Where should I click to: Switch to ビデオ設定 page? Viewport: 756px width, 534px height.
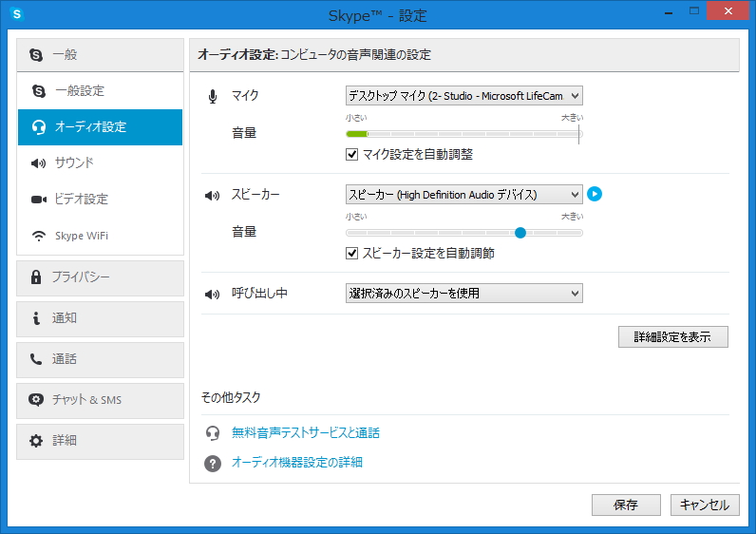(101, 200)
